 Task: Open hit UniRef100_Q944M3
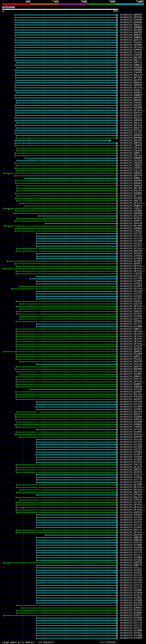131,15
